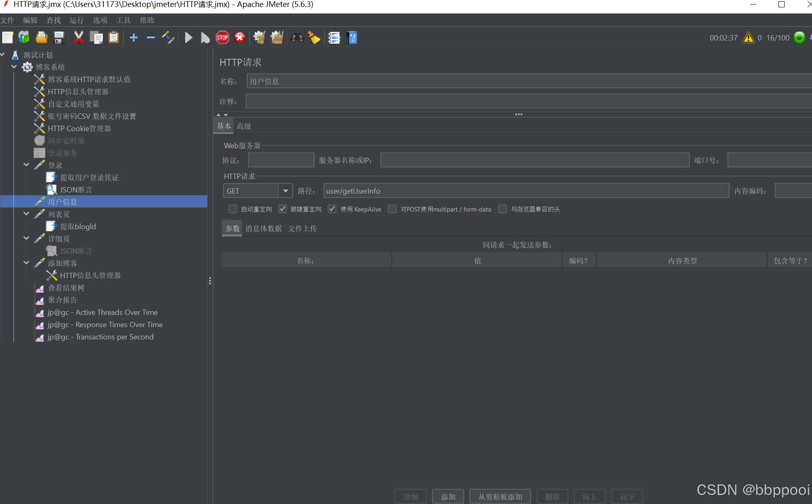Image resolution: width=812 pixels, height=504 pixels.
Task: Click the Save disk toolbar icon
Action: pos(59,38)
